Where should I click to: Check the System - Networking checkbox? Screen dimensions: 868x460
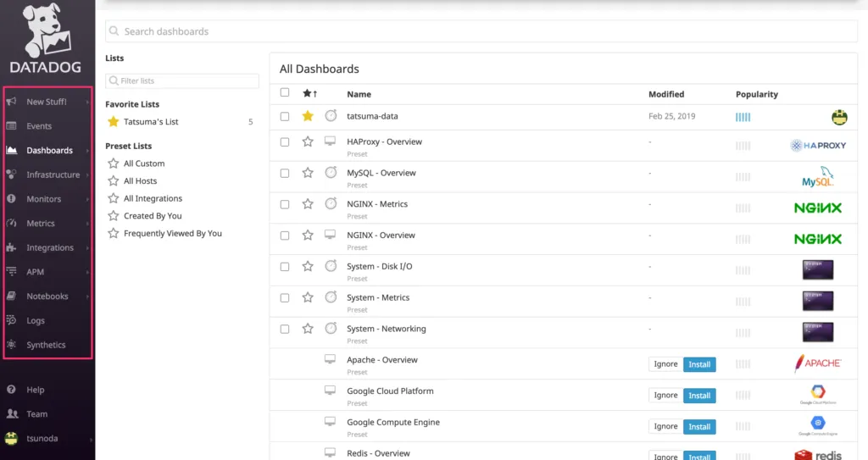285,329
